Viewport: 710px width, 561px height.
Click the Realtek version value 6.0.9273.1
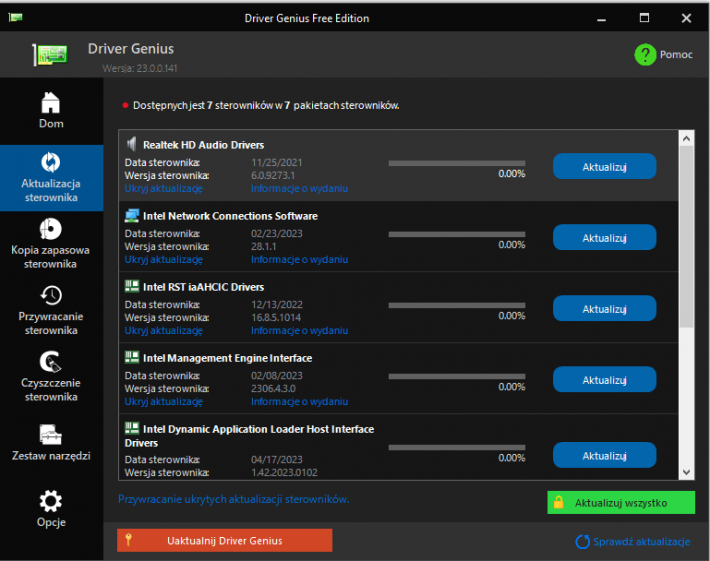(x=273, y=175)
